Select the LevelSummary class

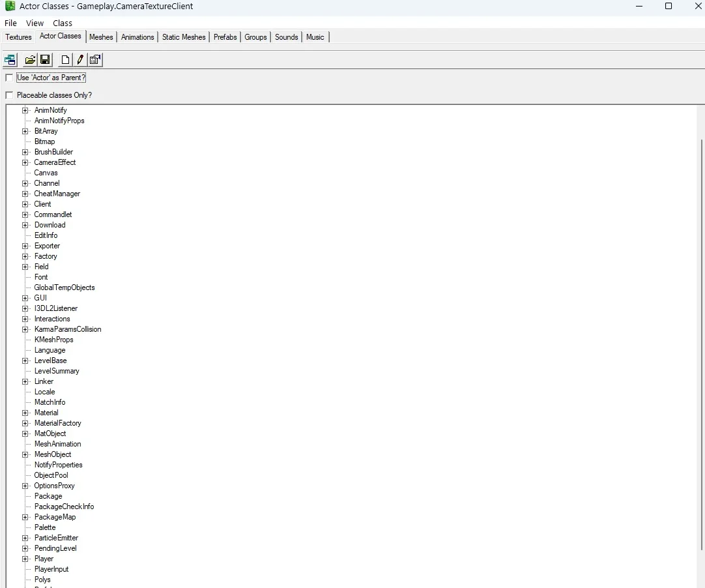point(57,371)
